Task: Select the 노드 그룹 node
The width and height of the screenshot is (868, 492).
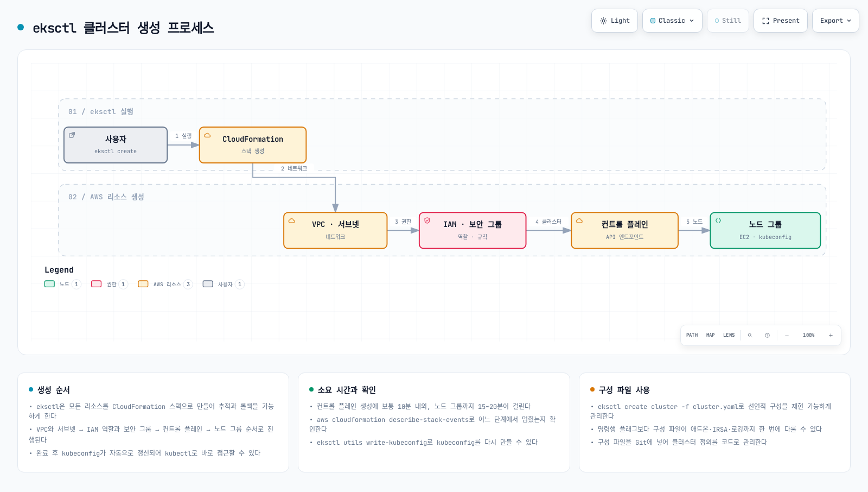Action: [765, 230]
